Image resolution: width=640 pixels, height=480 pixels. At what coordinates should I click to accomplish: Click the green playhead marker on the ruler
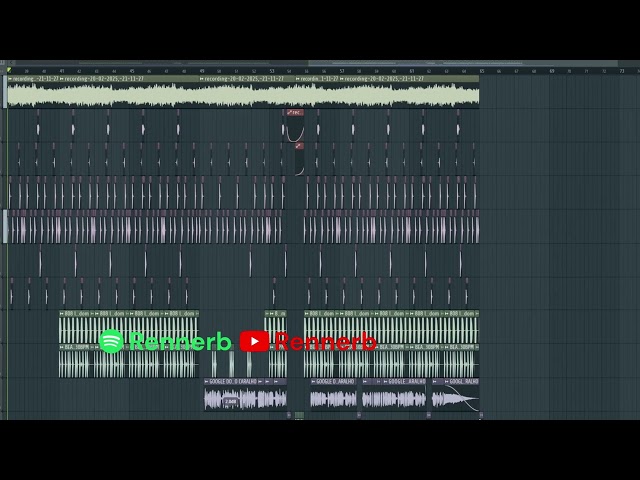pos(9,71)
